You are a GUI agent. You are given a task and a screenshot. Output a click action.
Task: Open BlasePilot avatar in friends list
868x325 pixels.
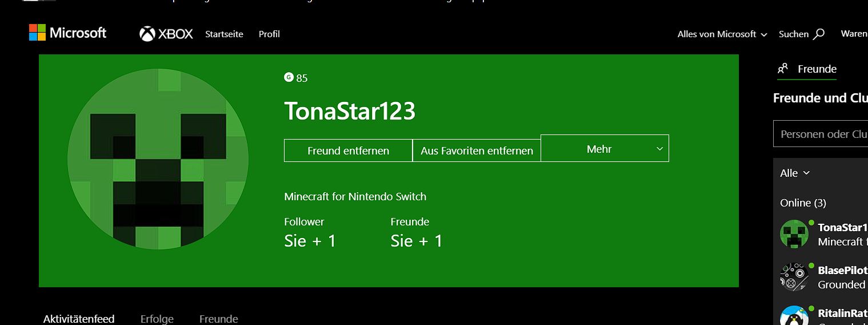(794, 277)
